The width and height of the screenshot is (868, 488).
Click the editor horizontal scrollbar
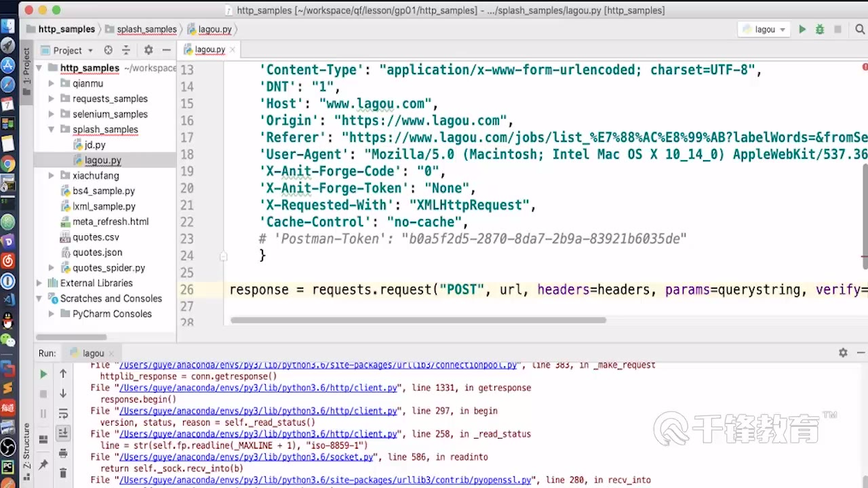point(418,320)
